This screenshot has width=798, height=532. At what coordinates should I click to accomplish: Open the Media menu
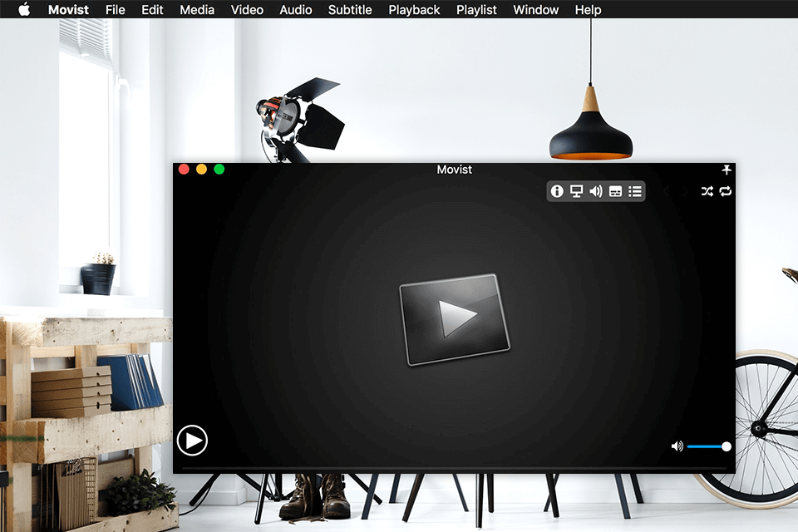coord(197,10)
